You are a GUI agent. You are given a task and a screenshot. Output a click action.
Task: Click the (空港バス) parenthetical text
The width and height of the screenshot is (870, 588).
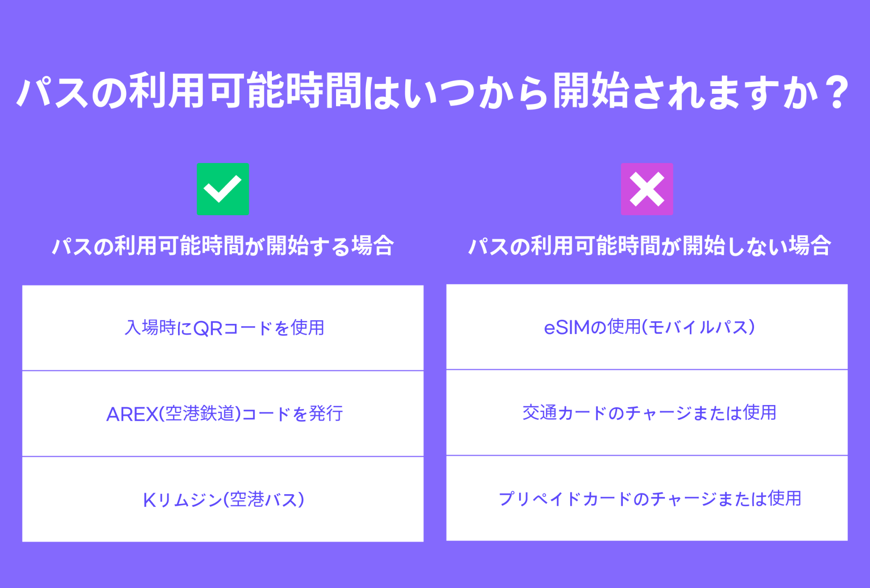pos(264,500)
